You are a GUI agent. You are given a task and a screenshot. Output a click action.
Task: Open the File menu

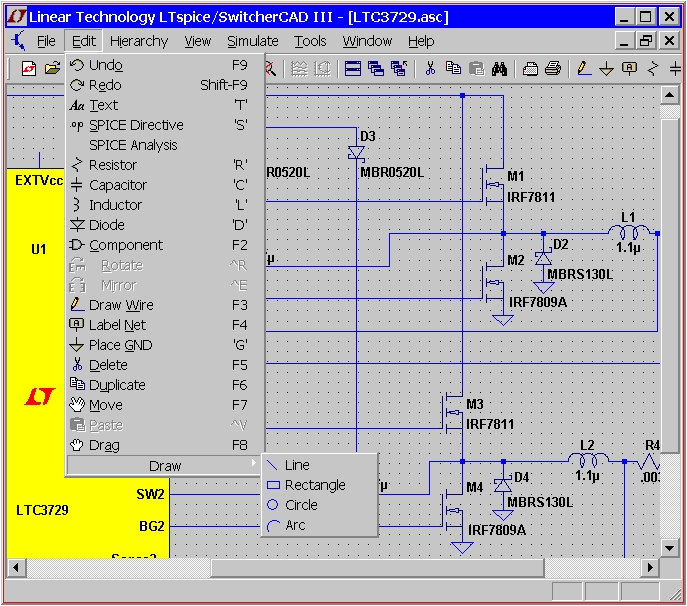(x=46, y=41)
